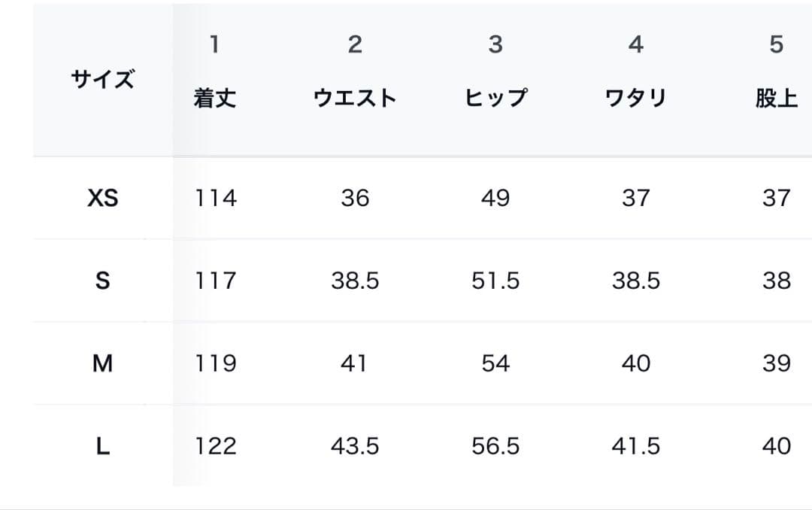This screenshot has width=812, height=510.
Task: Click the L 着丈 value 122
Action: pyautogui.click(x=216, y=446)
